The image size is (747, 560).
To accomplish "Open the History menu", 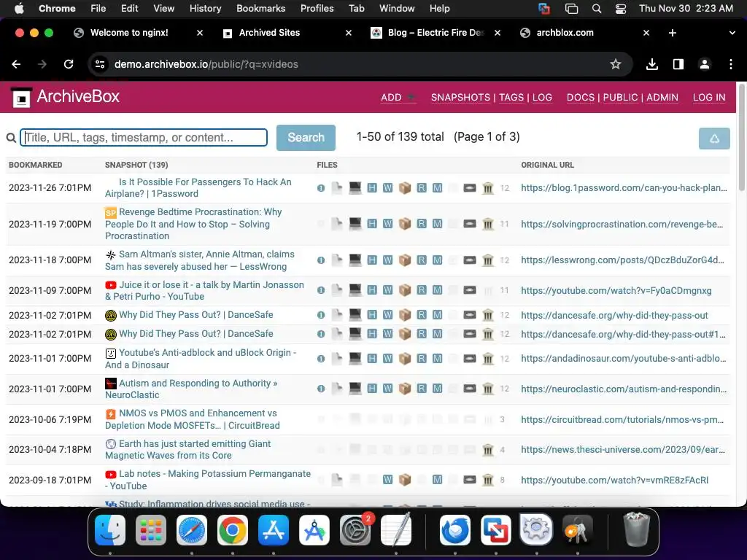I will point(205,9).
